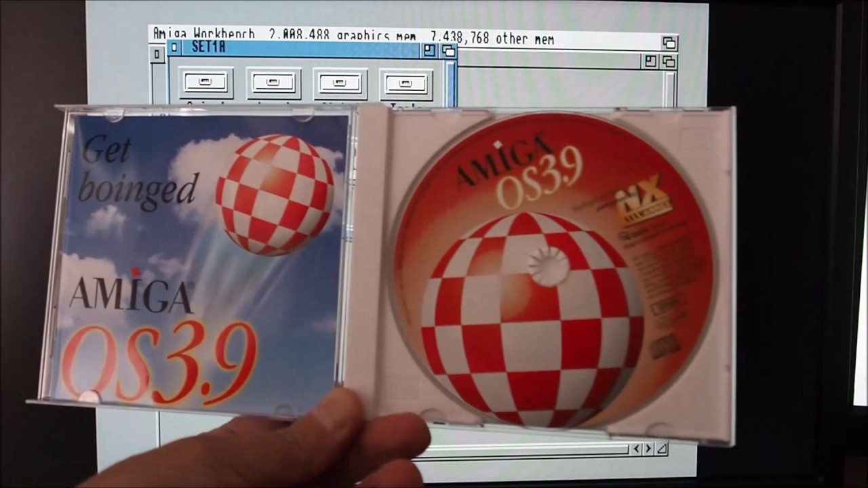868x488 pixels.
Task: Select the SET1A window title bar
Action: 302,48
